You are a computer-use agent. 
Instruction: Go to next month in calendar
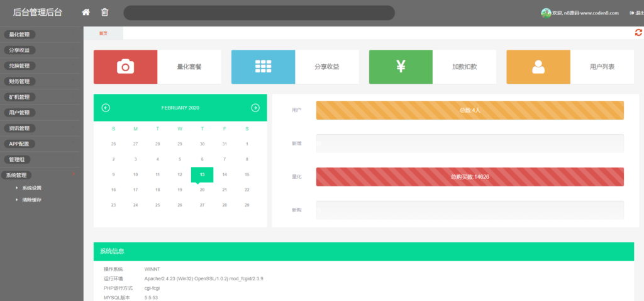point(255,108)
